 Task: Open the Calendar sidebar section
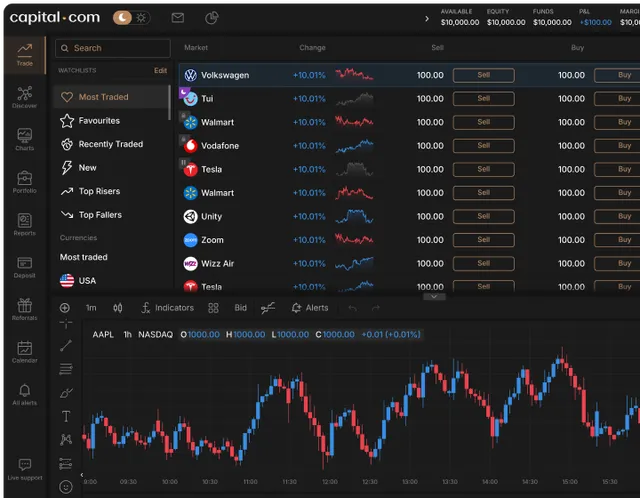click(24, 352)
